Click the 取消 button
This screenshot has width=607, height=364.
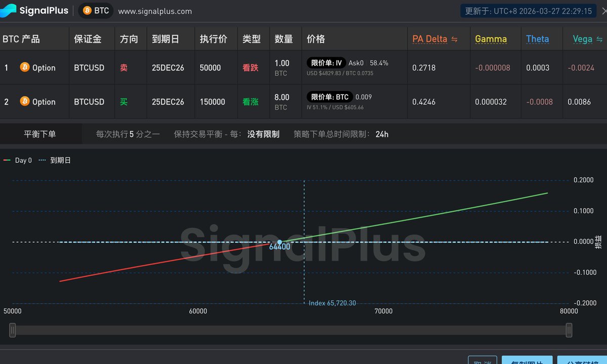pos(482,360)
